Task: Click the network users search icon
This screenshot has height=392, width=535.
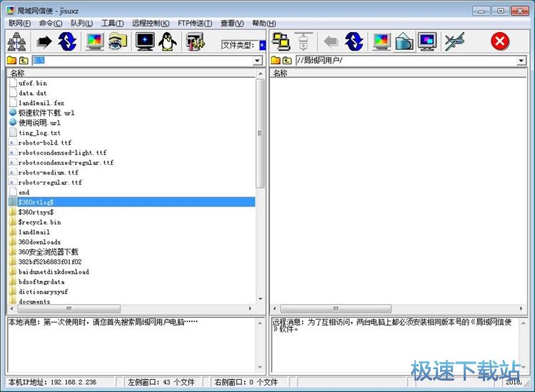Action: (x=16, y=41)
